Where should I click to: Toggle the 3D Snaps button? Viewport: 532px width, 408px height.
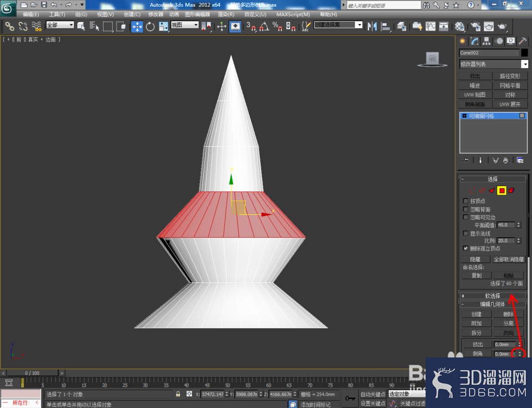(x=251, y=26)
